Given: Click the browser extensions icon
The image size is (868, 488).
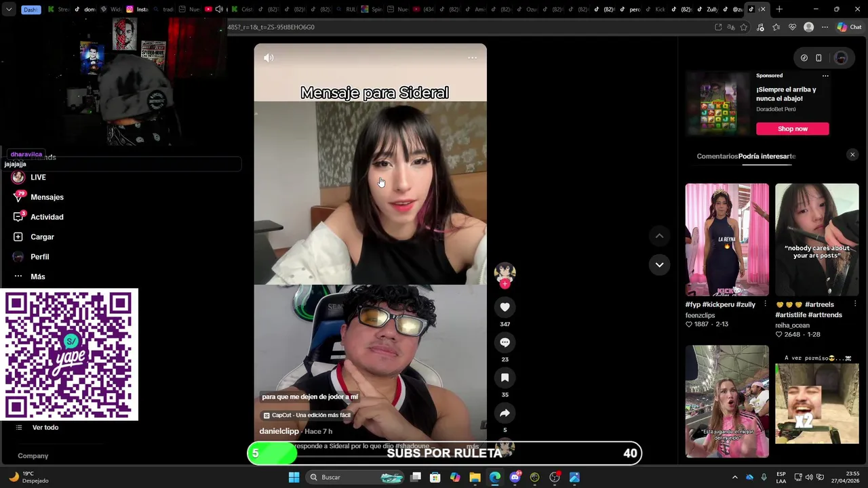Looking at the screenshot, I should coord(760,27).
